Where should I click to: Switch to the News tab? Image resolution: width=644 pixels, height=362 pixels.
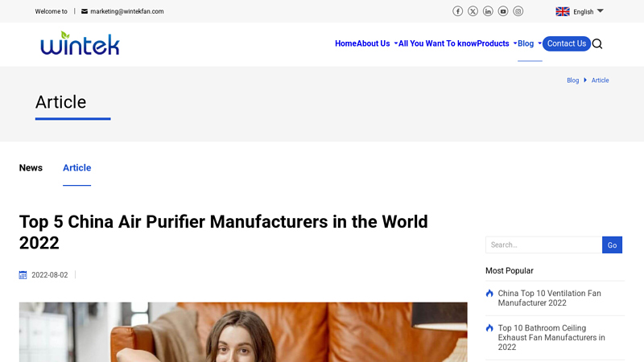(31, 168)
